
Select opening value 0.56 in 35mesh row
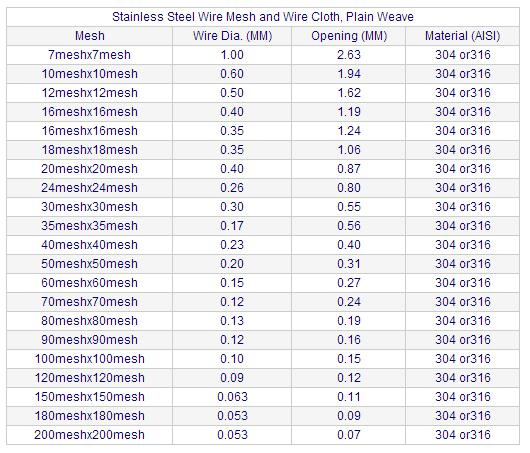[349, 225]
